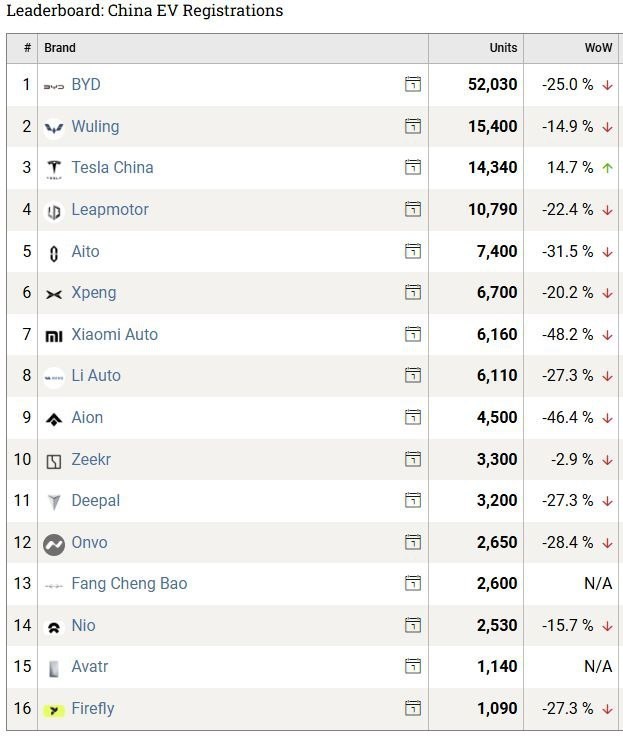Viewport: 623px width, 737px height.
Task: Click the BYD brand logo icon
Action: [x=54, y=86]
